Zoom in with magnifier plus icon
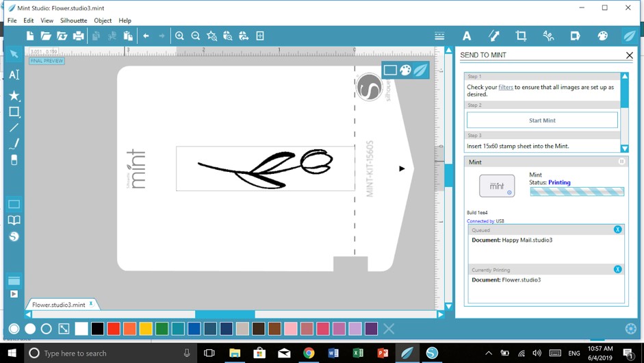The width and height of the screenshot is (644, 363). coord(179,36)
